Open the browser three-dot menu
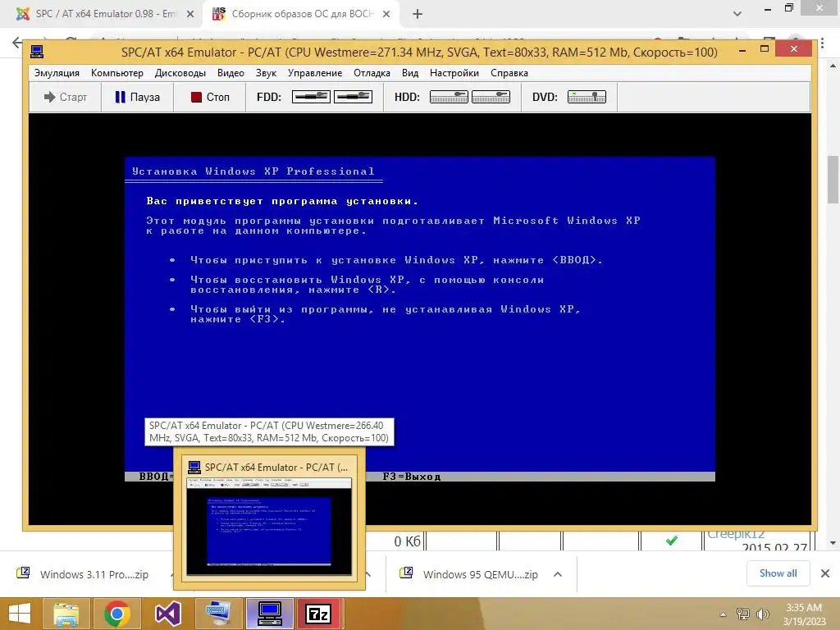Image resolution: width=840 pixels, height=630 pixels. pos(822,43)
